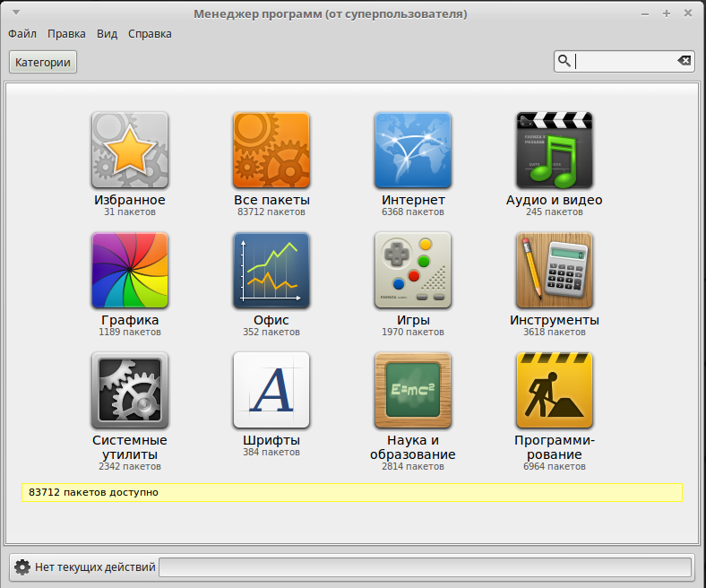Clear the search field with backspace icon

pos(684,61)
